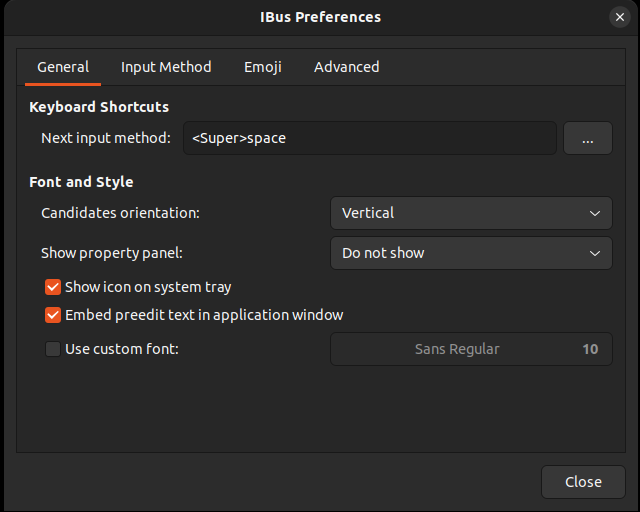Click the Keyboard Shortcuts heading

pos(99,106)
